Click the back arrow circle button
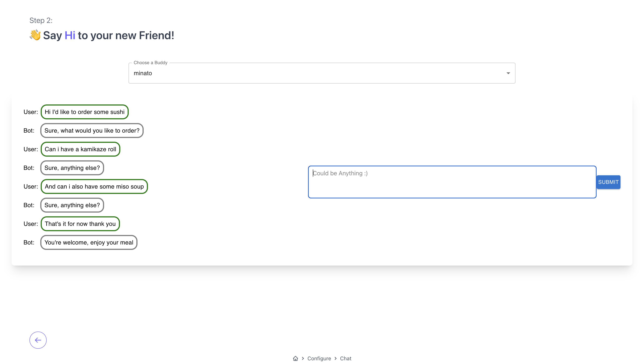The height and width of the screenshot is (364, 641). click(x=38, y=340)
